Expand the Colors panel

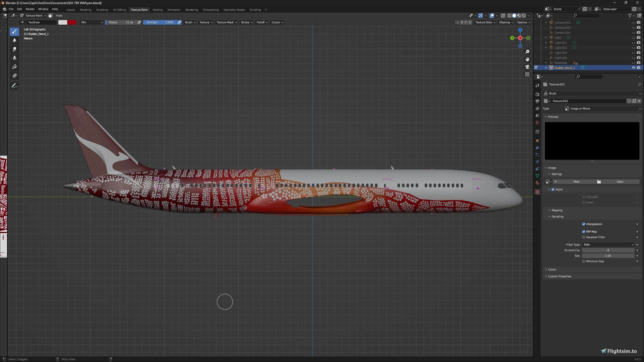(x=552, y=270)
